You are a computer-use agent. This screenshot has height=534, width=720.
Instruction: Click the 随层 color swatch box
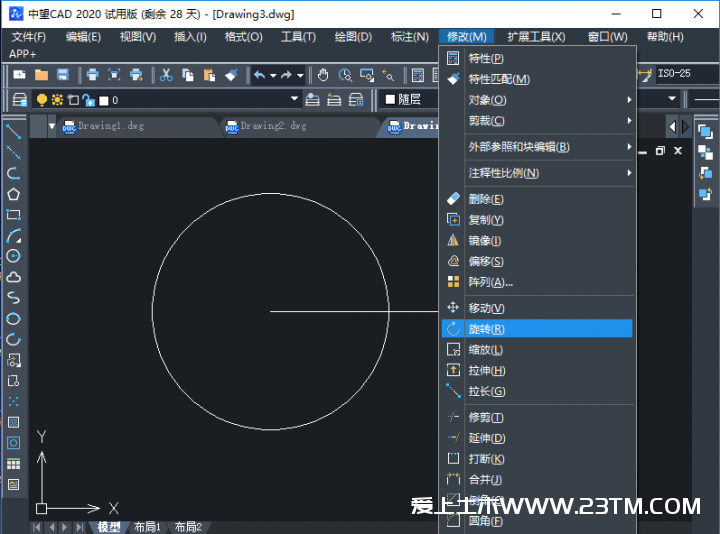click(x=391, y=100)
